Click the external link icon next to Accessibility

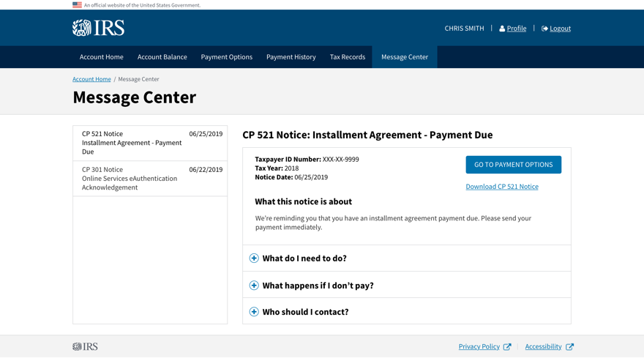[x=570, y=347]
